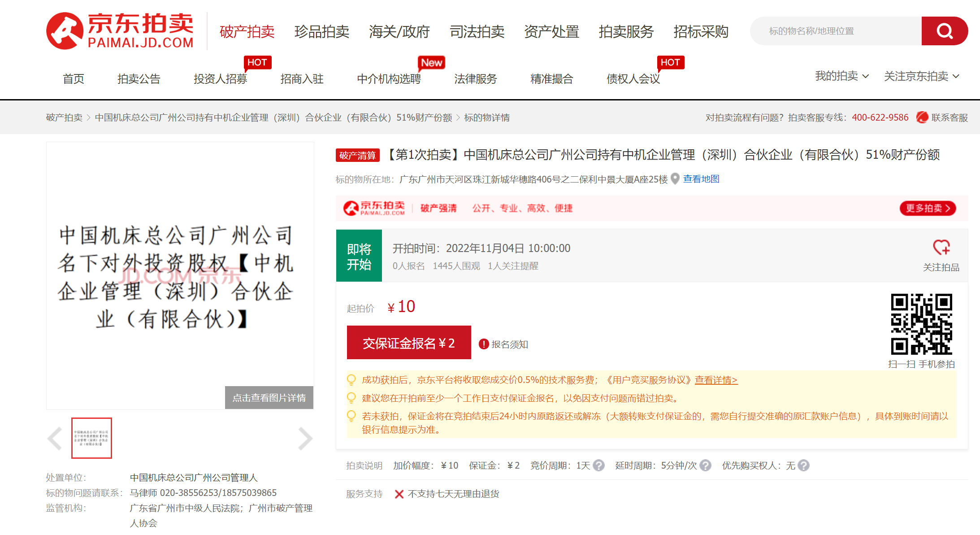Open 投资人招募 menu item
This screenshot has width=980, height=535.
pyautogui.click(x=221, y=79)
